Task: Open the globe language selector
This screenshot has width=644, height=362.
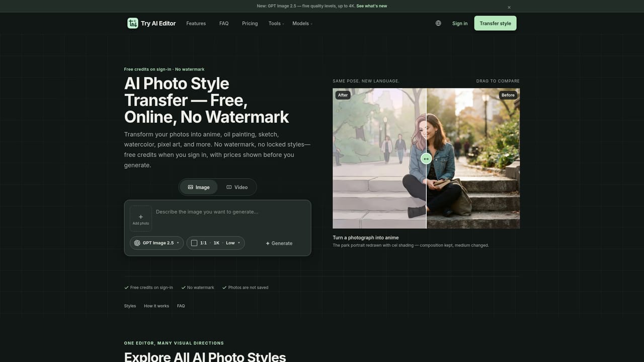Action: coord(438,23)
